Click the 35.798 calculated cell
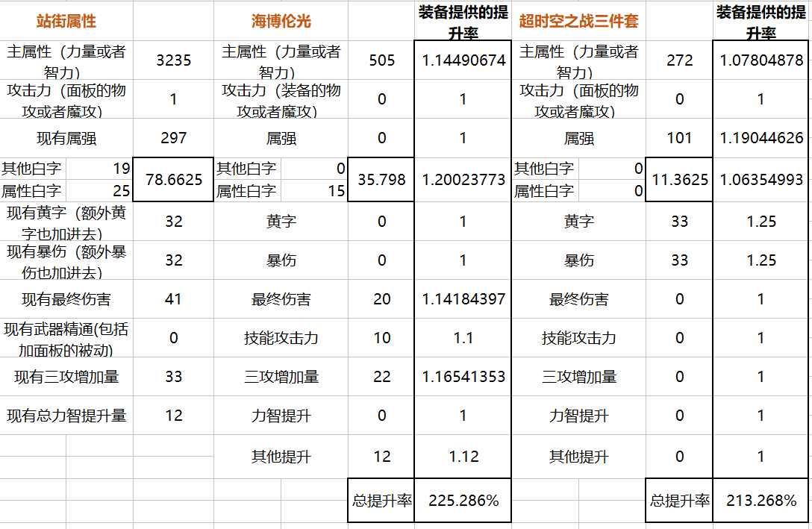The image size is (812, 529). tap(381, 180)
